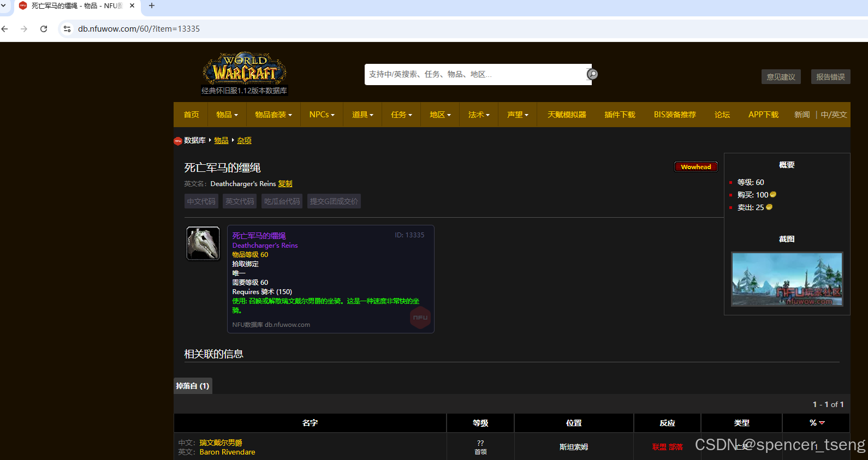Expand the 物品 dropdown menu
The image size is (868, 460).
(227, 115)
